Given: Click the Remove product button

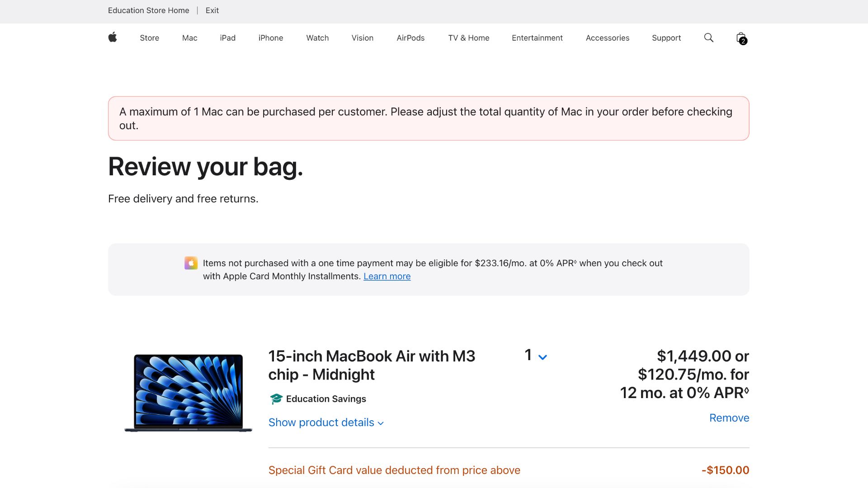Looking at the screenshot, I should (x=729, y=417).
